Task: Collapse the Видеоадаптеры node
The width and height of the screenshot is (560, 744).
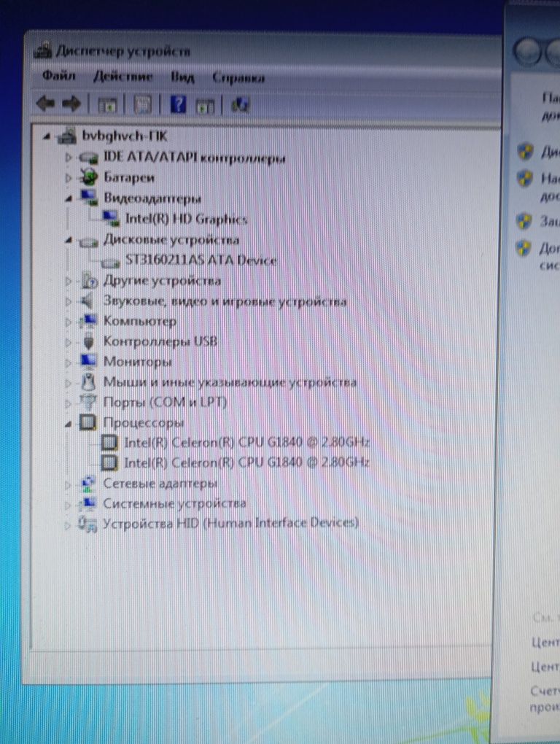Action: point(69,198)
